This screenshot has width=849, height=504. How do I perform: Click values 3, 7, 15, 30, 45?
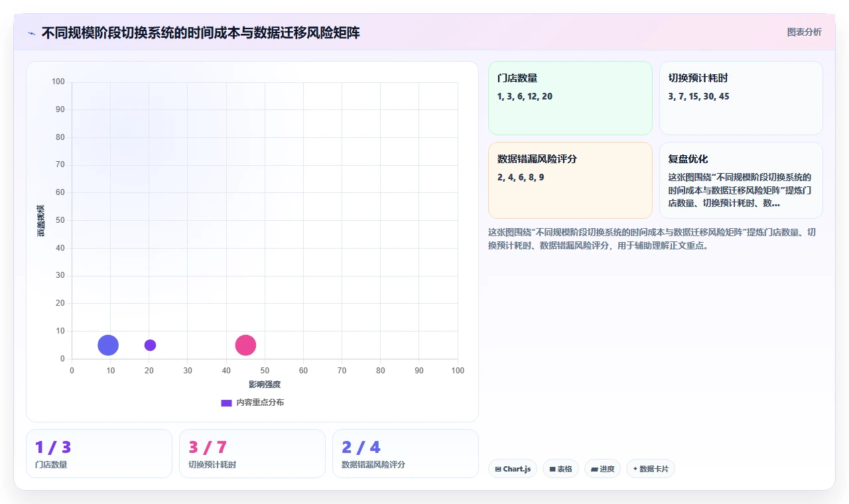click(x=698, y=96)
